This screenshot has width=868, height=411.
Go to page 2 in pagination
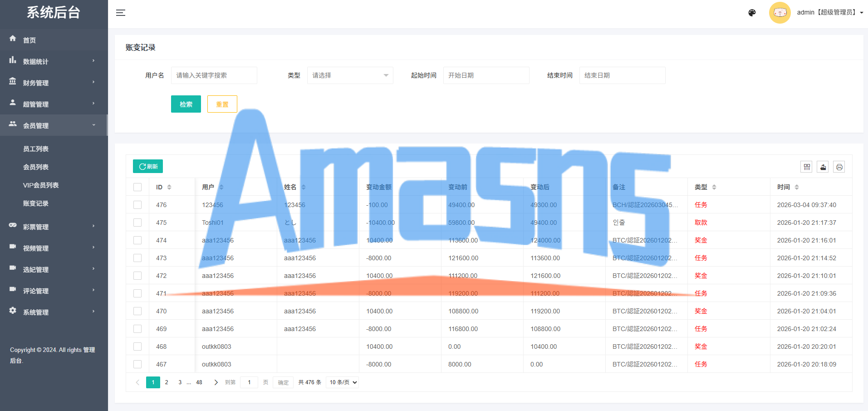pos(167,382)
